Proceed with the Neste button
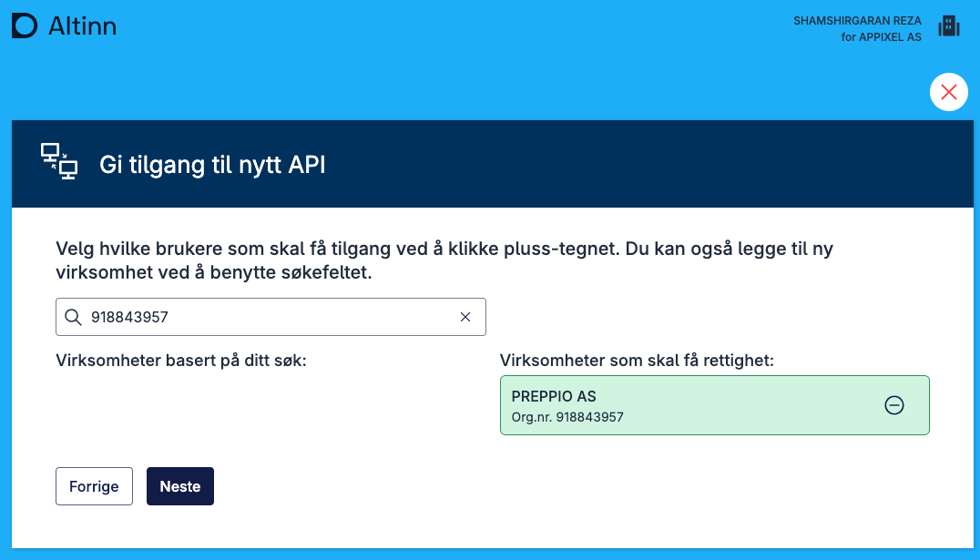This screenshot has height=560, width=980. click(180, 486)
